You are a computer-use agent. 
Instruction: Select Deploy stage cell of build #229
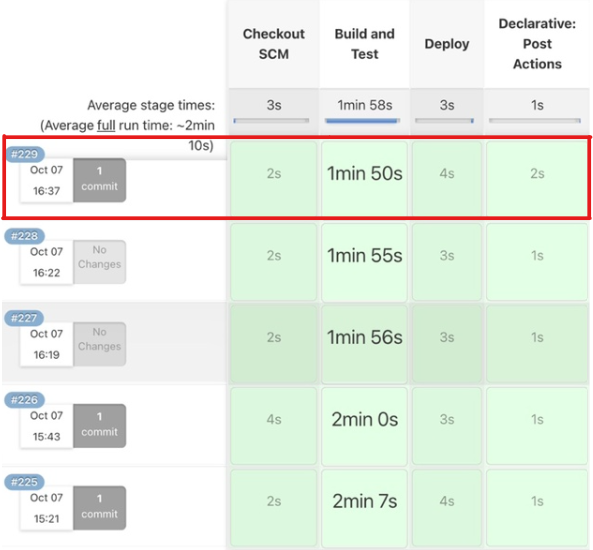tap(447, 178)
